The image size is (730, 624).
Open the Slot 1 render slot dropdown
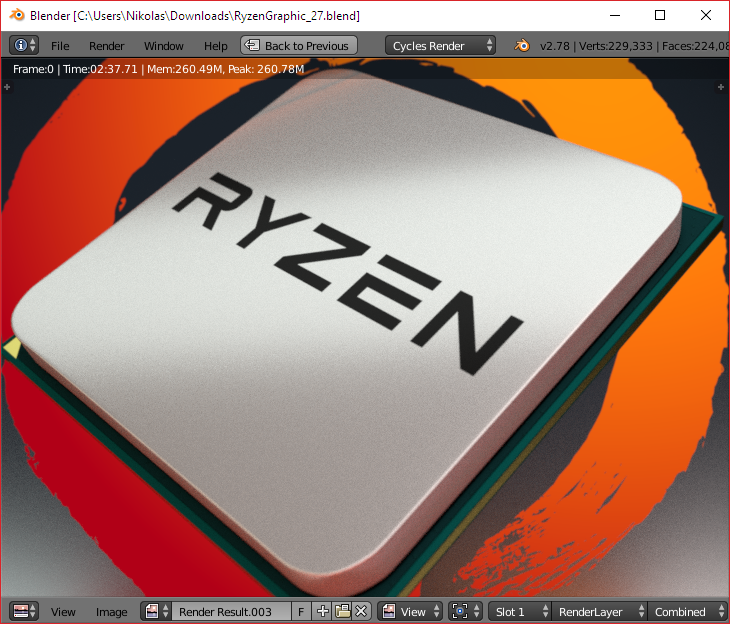click(520, 611)
